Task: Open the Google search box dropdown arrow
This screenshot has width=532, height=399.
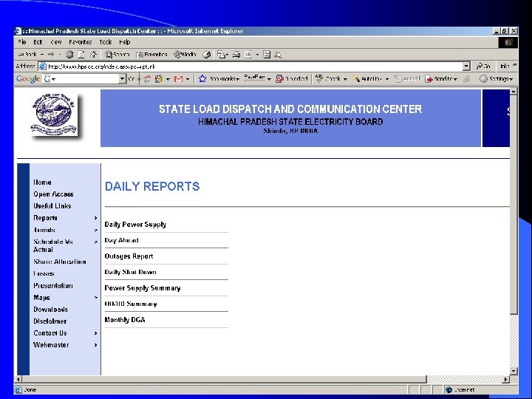Action: click(122, 79)
